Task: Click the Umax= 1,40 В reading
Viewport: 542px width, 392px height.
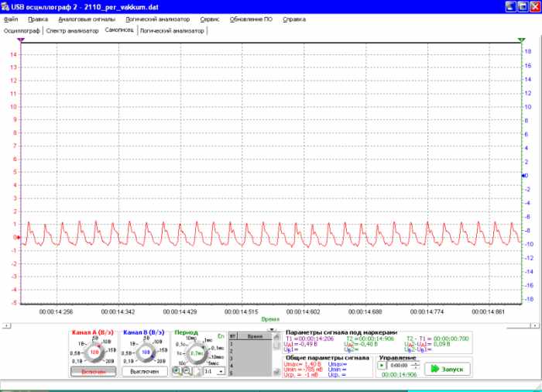Action: tap(303, 364)
